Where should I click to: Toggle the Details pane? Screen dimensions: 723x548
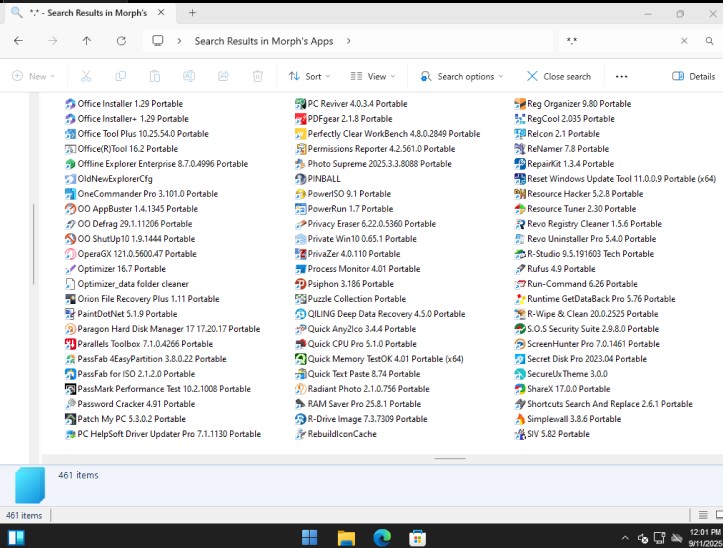click(x=693, y=77)
